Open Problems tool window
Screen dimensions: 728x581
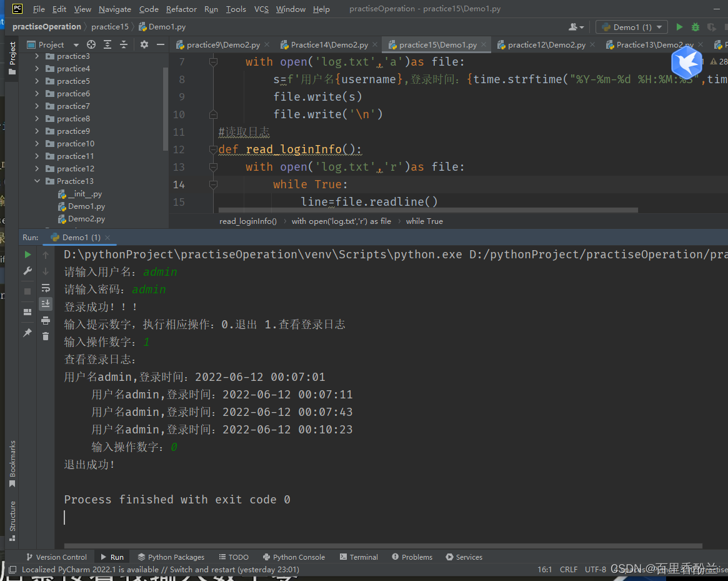412,557
